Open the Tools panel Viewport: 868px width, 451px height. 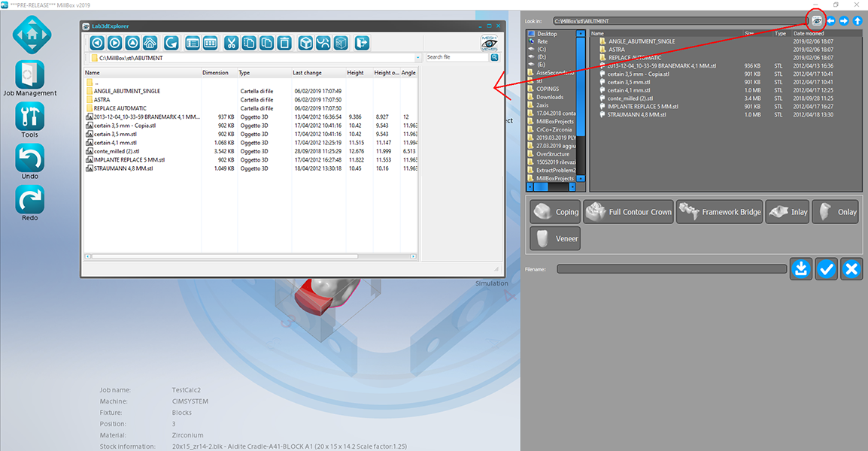click(30, 120)
